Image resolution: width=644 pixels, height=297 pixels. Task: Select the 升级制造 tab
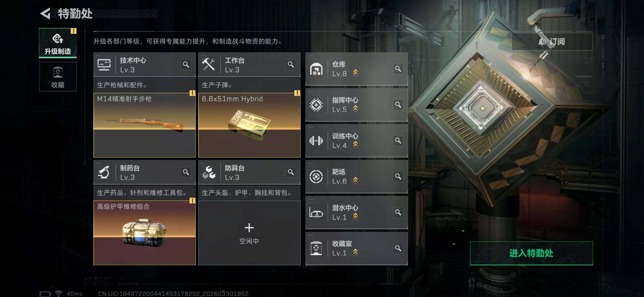point(58,43)
